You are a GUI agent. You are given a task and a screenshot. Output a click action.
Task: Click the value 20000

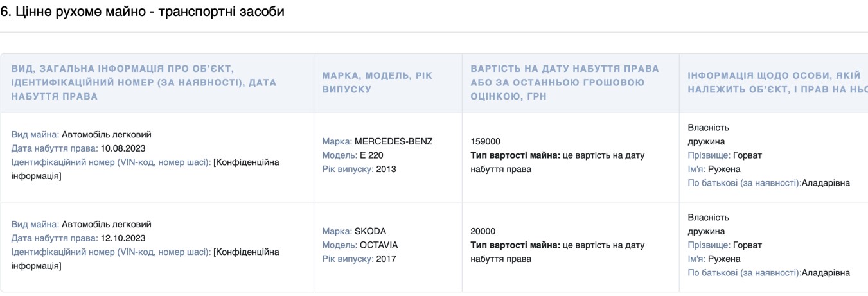point(483,231)
